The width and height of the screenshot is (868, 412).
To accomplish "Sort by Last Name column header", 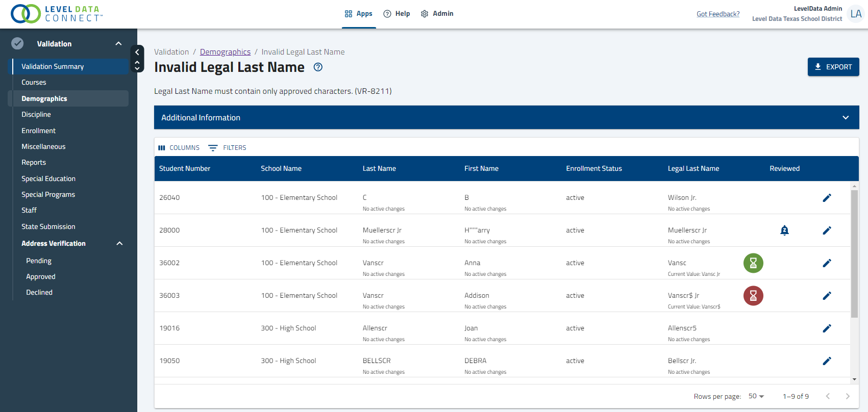I will tap(379, 169).
